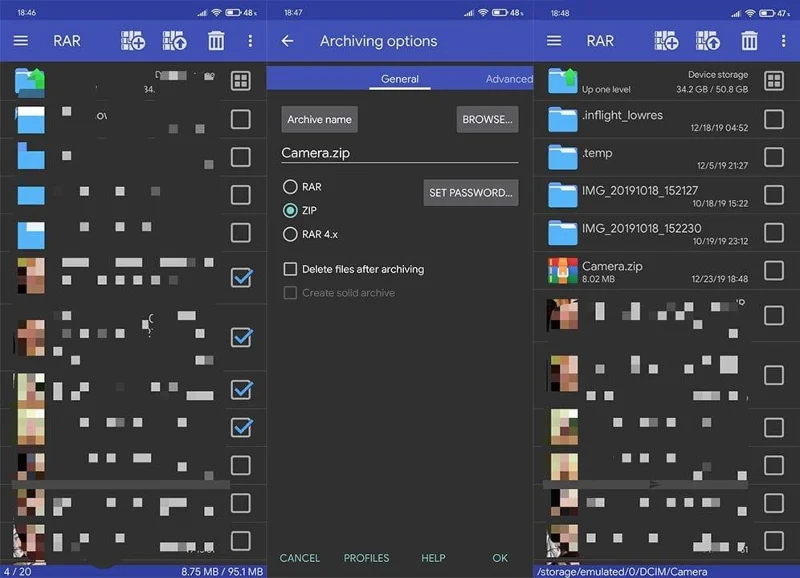The image size is (800, 578).
Task: Tap the .temp folder name
Action: [x=597, y=153]
